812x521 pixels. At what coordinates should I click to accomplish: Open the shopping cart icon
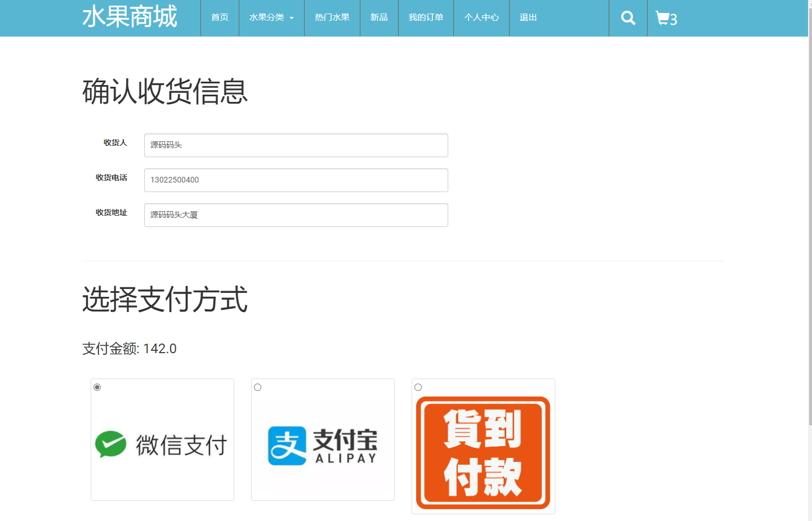[663, 17]
